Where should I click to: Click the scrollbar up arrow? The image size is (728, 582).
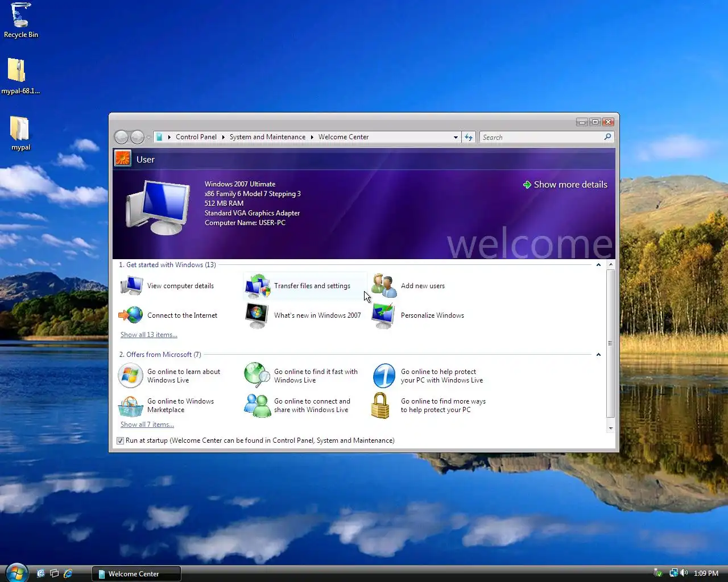tap(610, 265)
